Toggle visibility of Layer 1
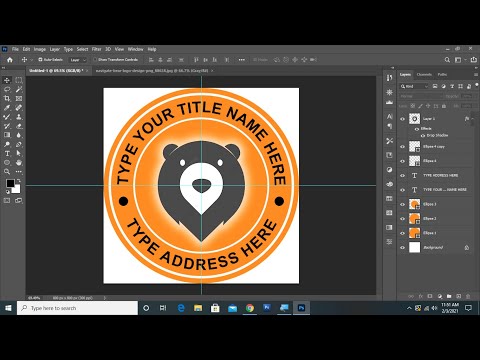Screen dimensions: 480x360 click(x=403, y=119)
